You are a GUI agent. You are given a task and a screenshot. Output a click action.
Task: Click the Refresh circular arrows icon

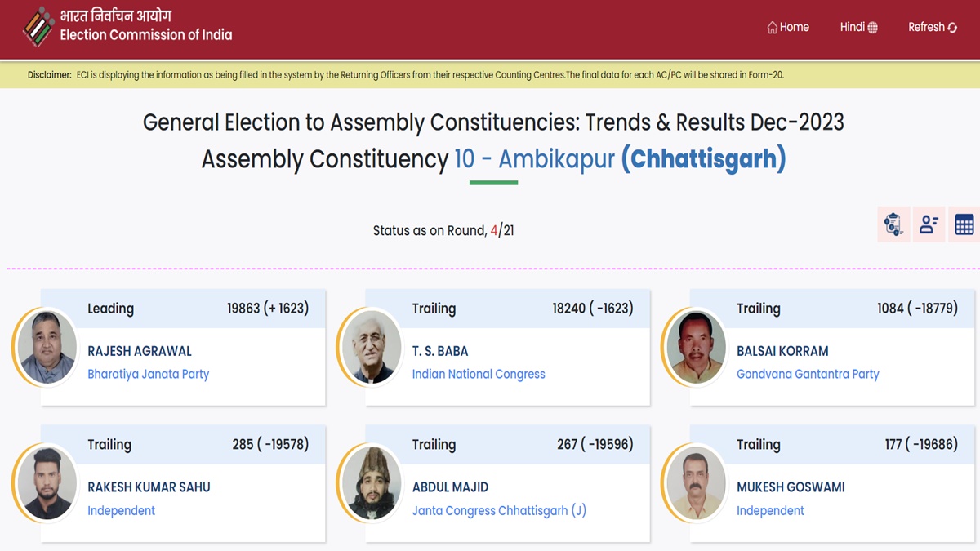952,28
